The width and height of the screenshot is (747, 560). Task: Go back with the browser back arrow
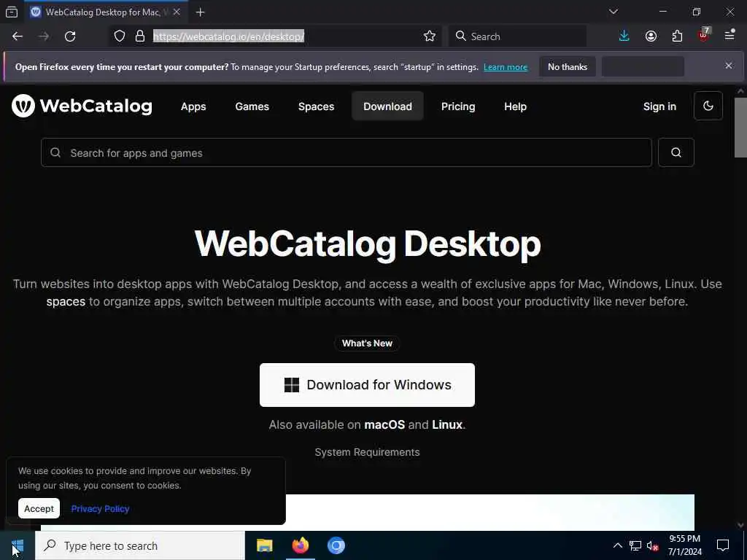tap(18, 36)
